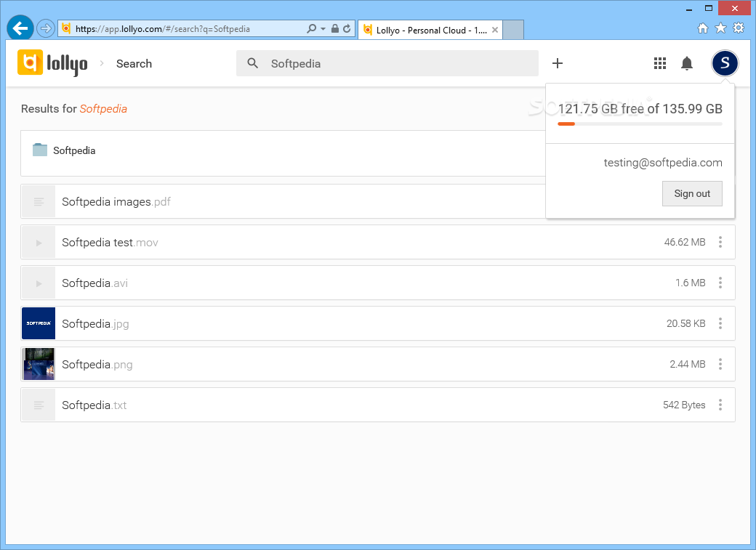Maximize the browser window
Viewport: 756px width, 550px height.
[x=708, y=8]
